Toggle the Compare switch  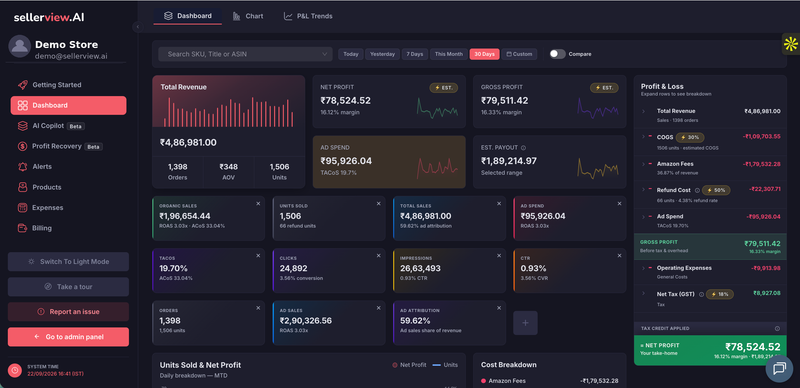558,54
